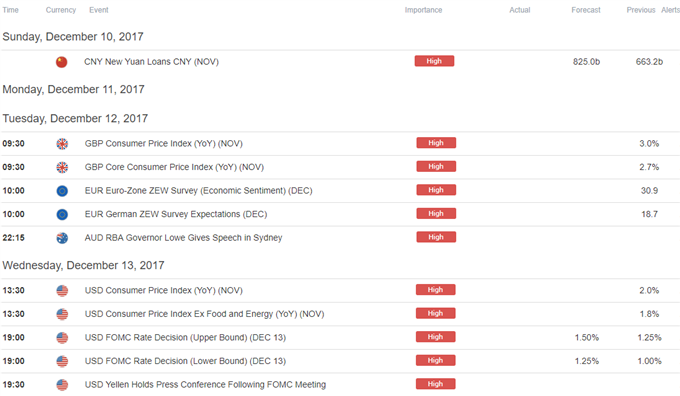Click the 18.7 previous value
Screen dimensions: 680x396
click(649, 214)
